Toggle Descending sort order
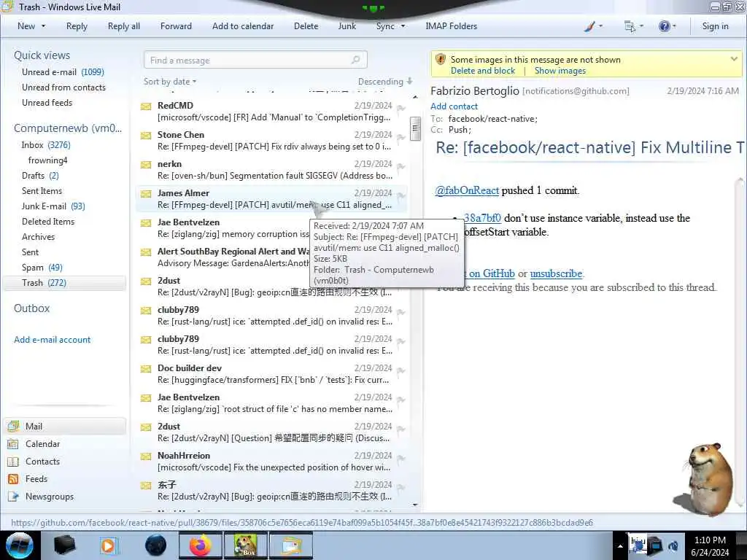This screenshot has height=560, width=747. (x=385, y=82)
